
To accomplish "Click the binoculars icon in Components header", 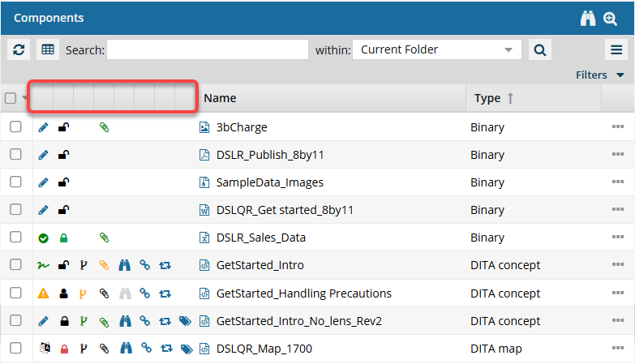I will (588, 18).
